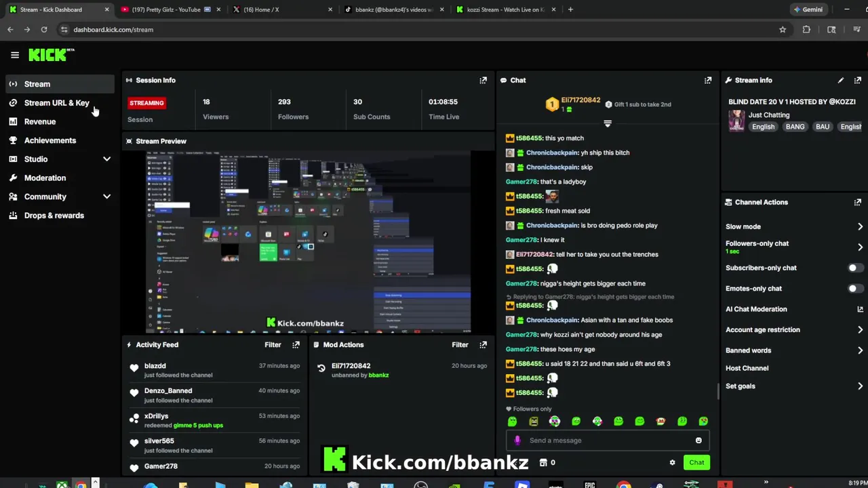Select Stream in sidebar
Screen dimensions: 868x488
coord(60,84)
